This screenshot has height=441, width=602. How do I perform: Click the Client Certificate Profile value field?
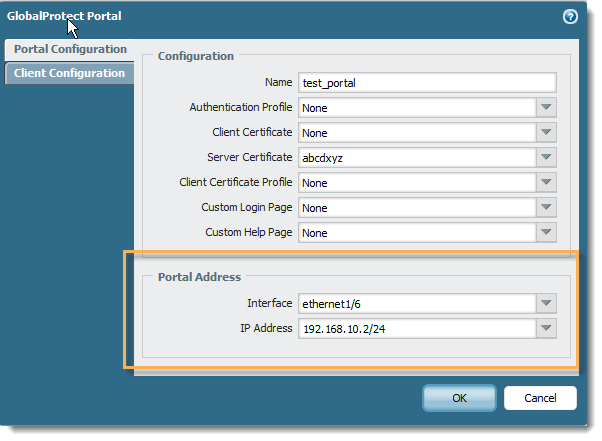pos(417,182)
